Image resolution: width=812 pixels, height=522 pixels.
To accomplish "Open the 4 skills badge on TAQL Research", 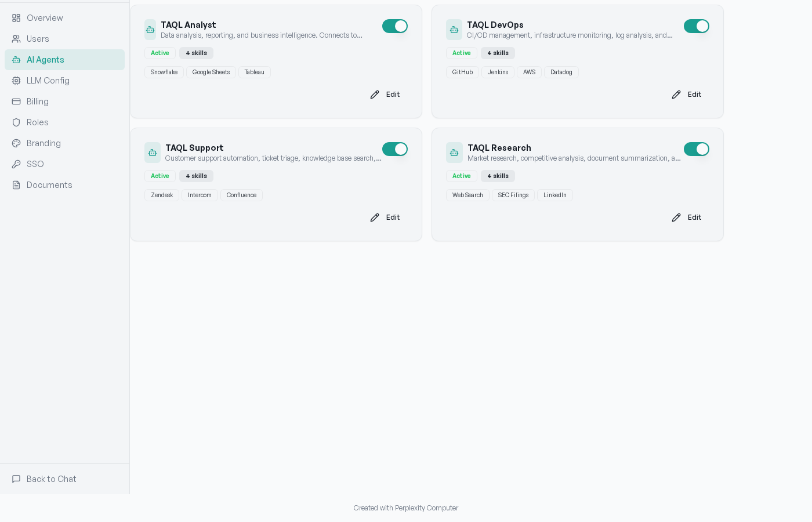I will tap(498, 176).
